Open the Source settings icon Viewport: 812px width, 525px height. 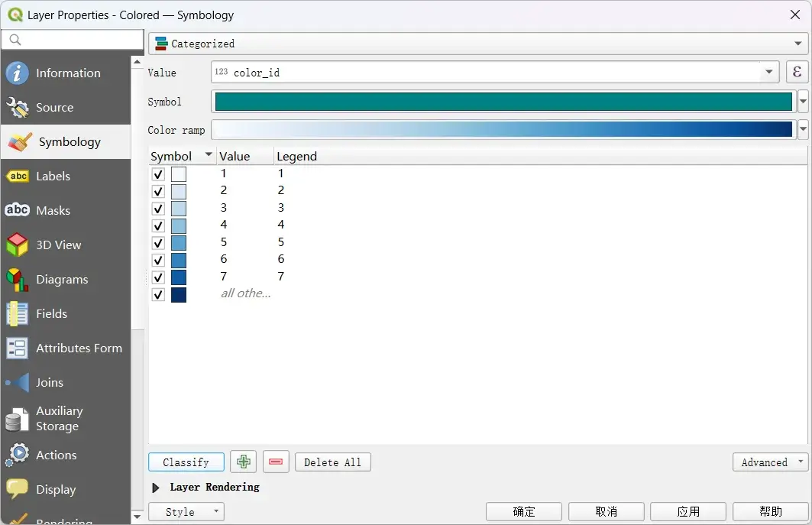click(x=17, y=107)
